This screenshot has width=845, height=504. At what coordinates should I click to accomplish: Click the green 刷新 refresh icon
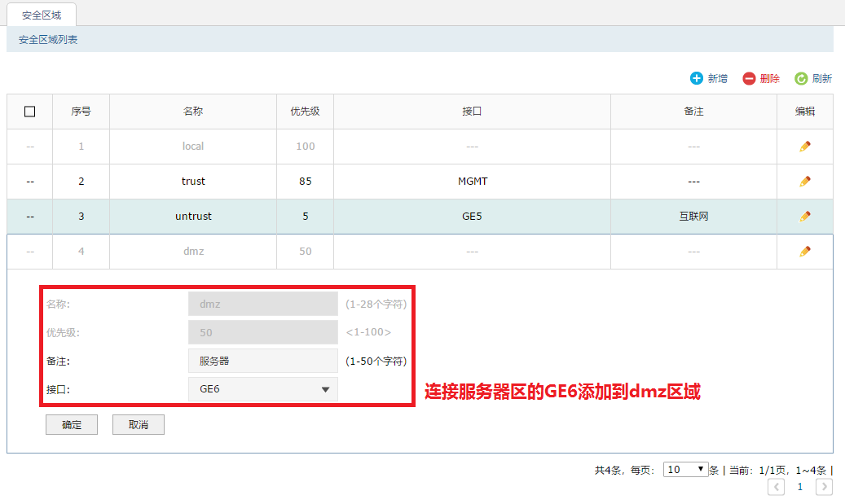tap(801, 78)
